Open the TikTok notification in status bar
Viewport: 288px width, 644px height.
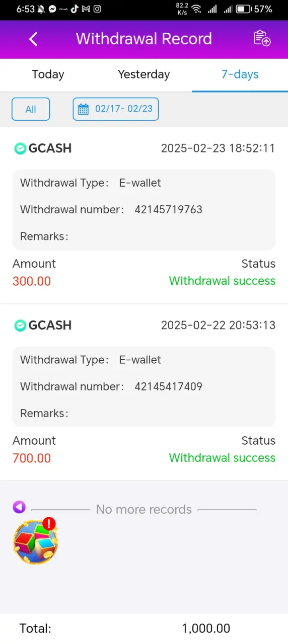(x=75, y=9)
